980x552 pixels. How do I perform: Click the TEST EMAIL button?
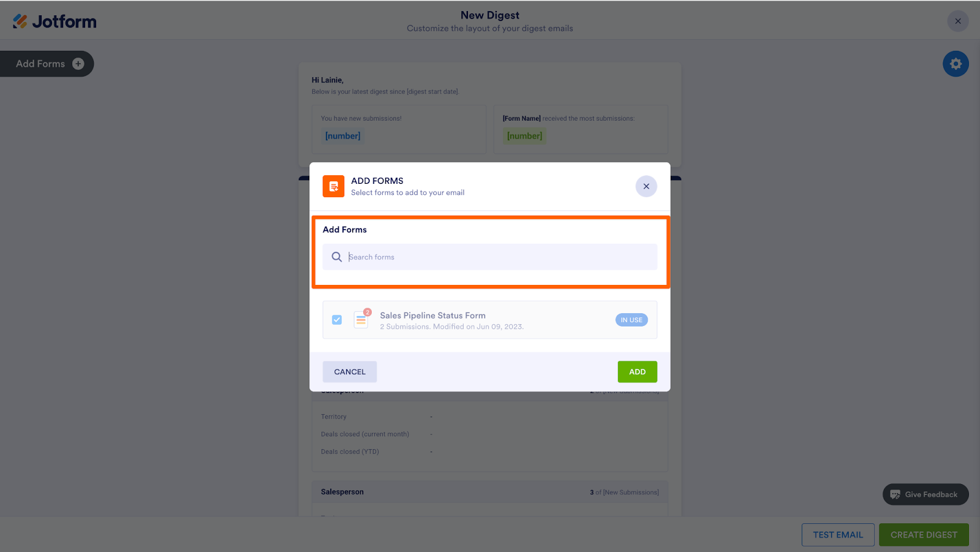coord(837,535)
